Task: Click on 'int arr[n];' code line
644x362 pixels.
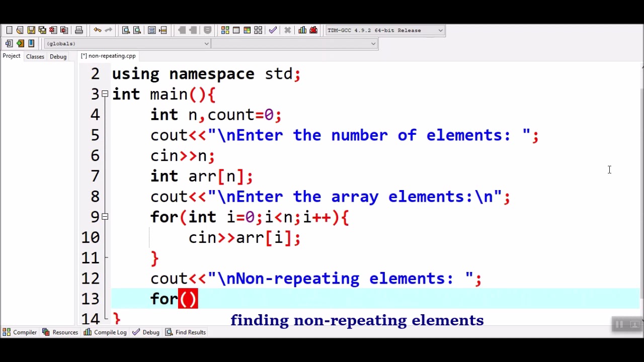Action: coord(201,176)
